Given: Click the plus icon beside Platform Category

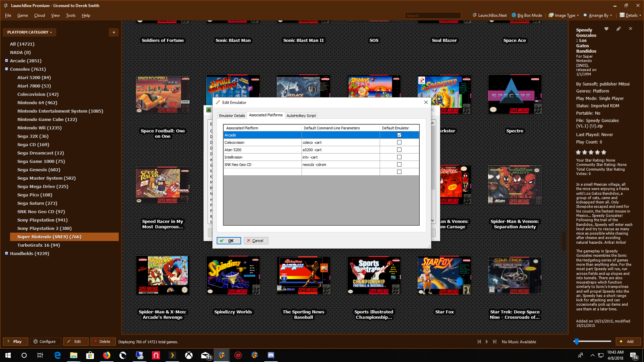Looking at the screenshot, I should point(114,32).
